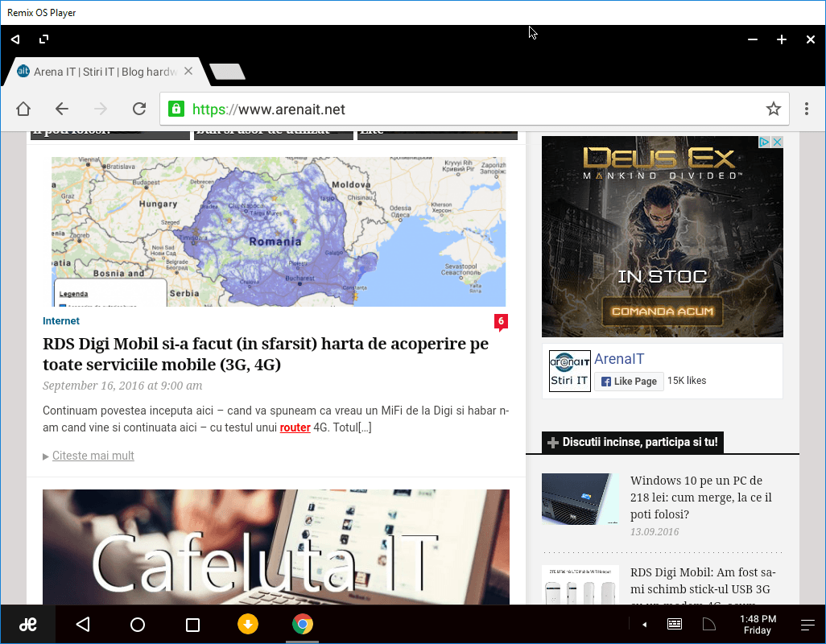View site security lock info

176,109
